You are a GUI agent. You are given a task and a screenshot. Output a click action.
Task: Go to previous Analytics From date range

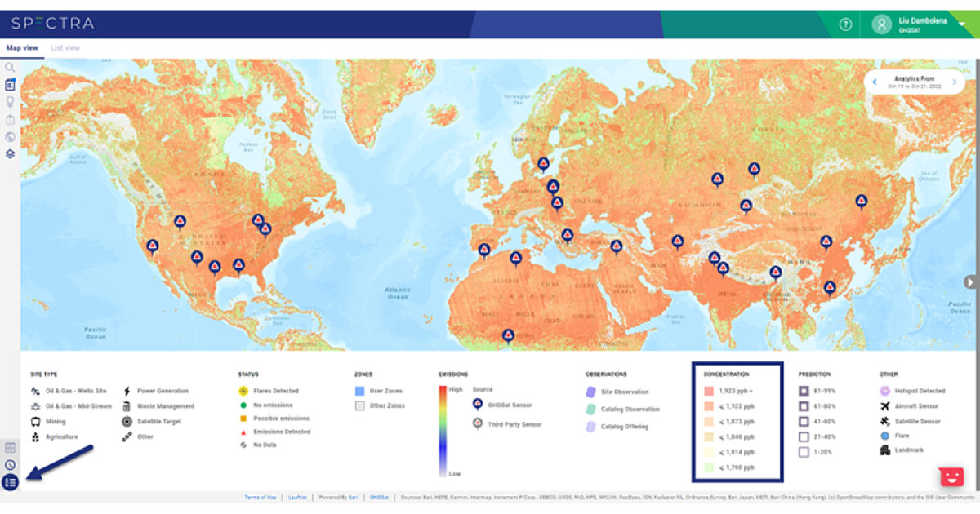coord(875,82)
